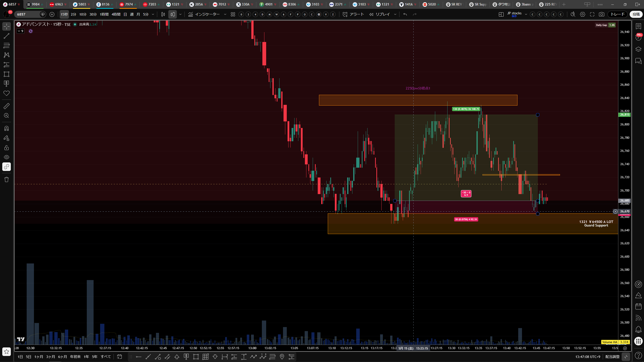The width and height of the screenshot is (644, 362).
Task: Toggle magnet mode for drawings
Action: [x=7, y=128]
